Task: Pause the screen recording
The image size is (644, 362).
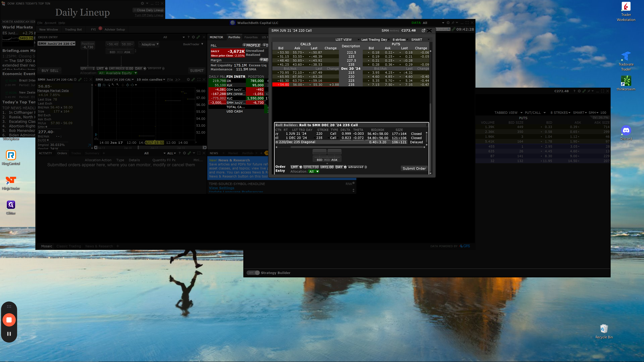Action: [x=9, y=334]
